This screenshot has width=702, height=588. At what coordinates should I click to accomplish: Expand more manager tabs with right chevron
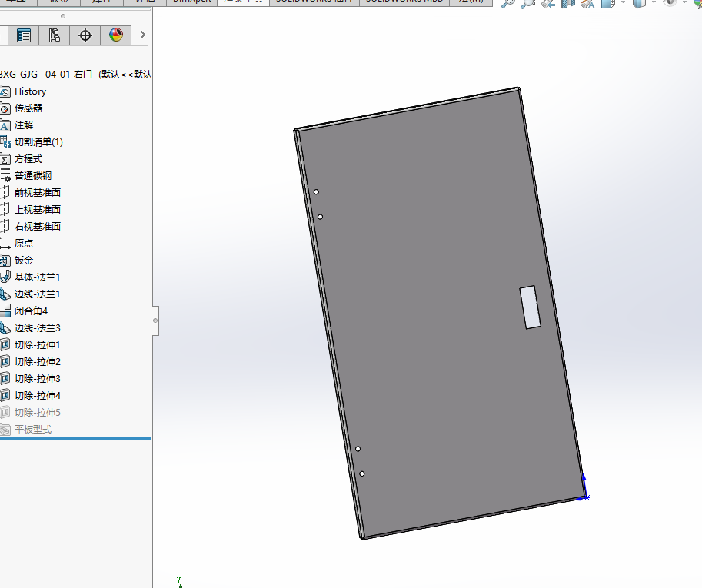[x=142, y=35]
